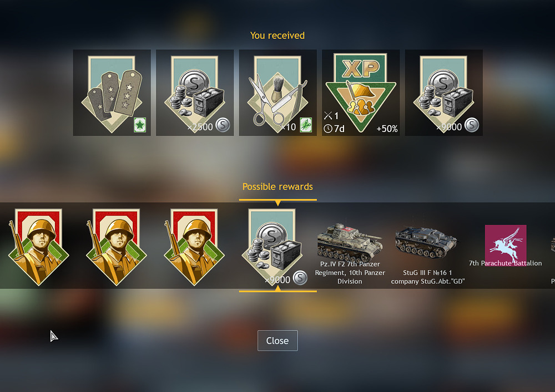Open the XP +50% booster reward
The height and width of the screenshot is (392, 555).
361,93
